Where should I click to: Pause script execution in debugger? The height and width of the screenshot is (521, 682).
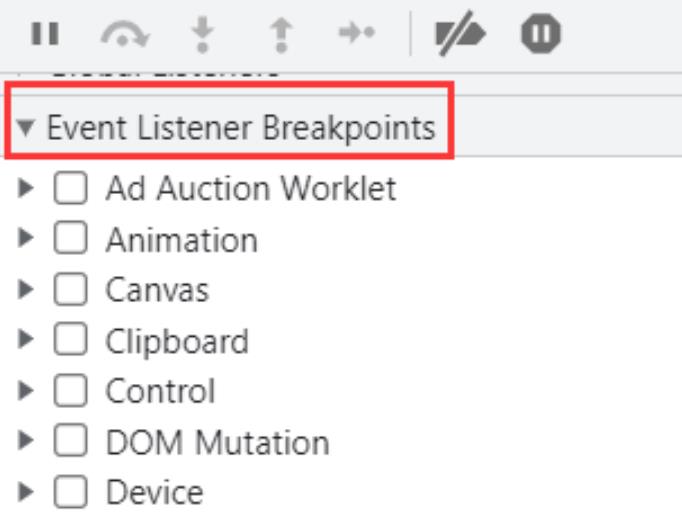point(44,34)
